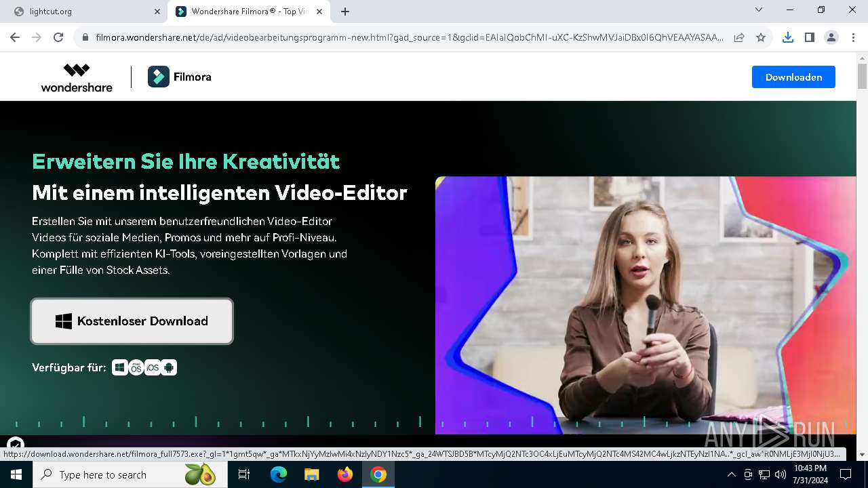Image resolution: width=868 pixels, height=488 pixels.
Task: Share this page icon
Action: (x=739, y=38)
